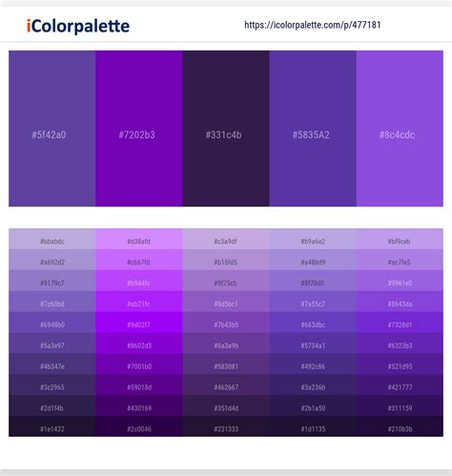Click the #5734a1 shade

[313, 343]
